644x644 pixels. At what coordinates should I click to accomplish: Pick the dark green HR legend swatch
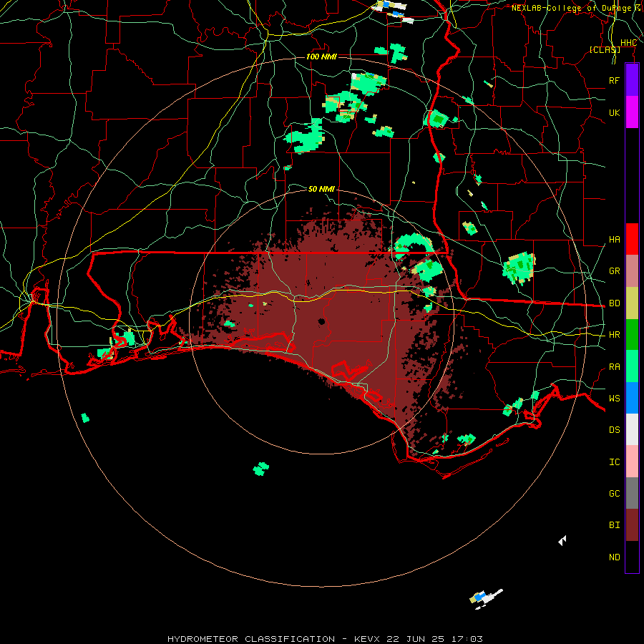tap(632, 335)
